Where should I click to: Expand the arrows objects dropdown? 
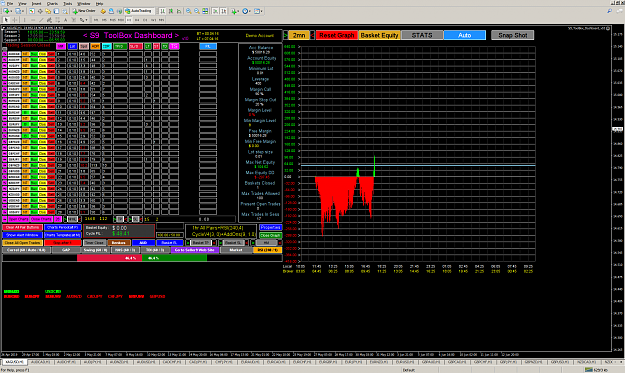(86, 20)
